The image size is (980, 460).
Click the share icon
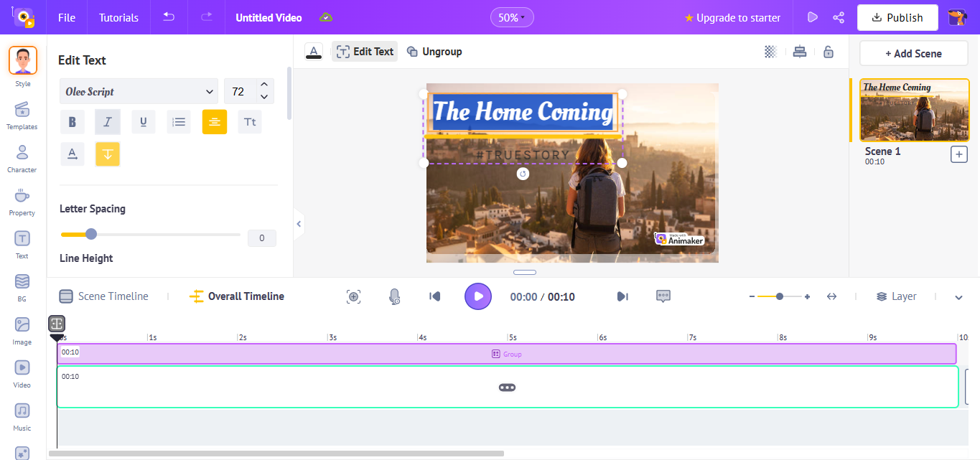pyautogui.click(x=838, y=17)
